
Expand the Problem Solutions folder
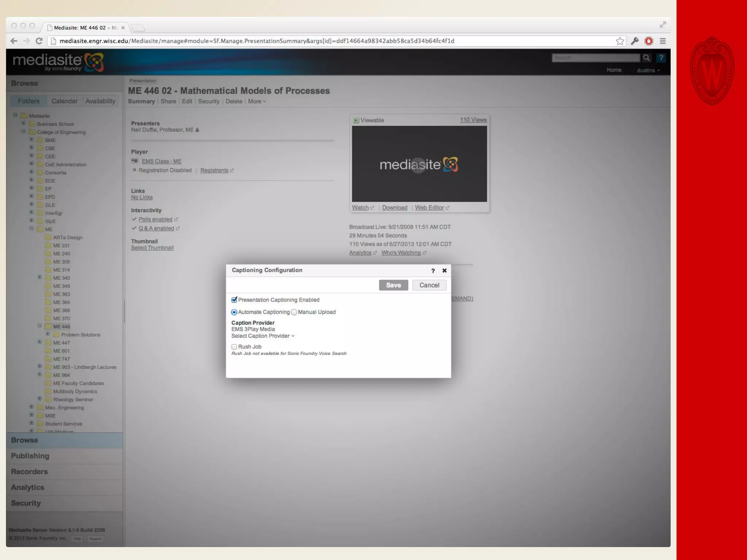click(47, 334)
